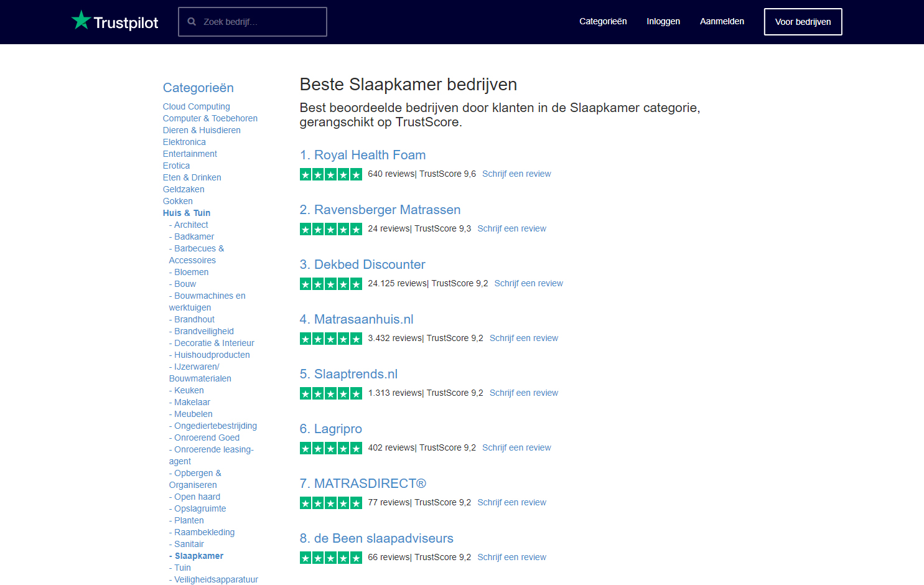Open the Decoratie & Interieur subcategory

click(212, 343)
